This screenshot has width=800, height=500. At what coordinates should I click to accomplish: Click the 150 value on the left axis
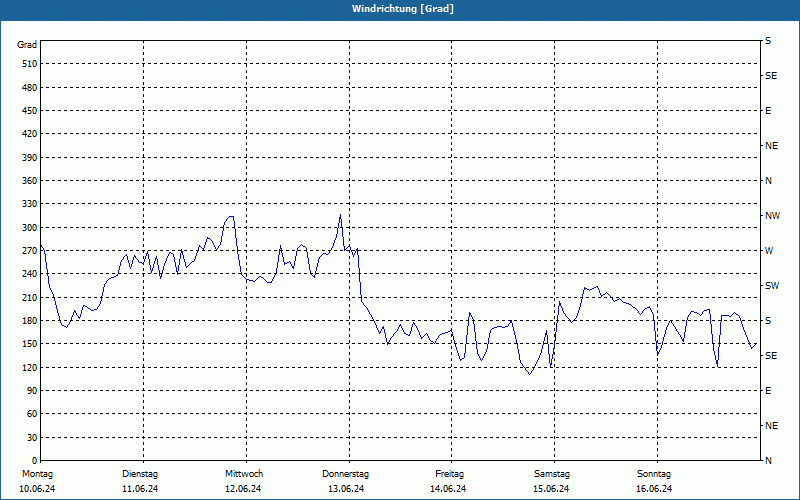30,344
